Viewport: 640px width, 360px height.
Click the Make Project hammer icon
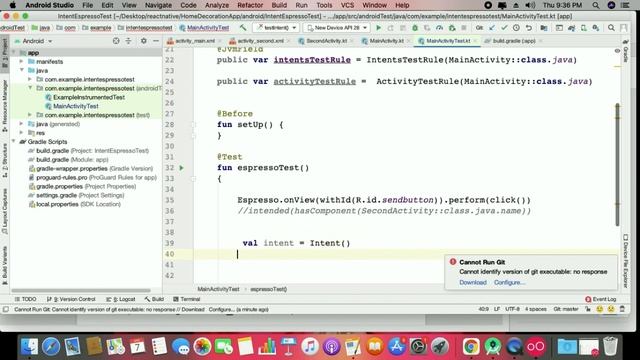(x=243, y=28)
